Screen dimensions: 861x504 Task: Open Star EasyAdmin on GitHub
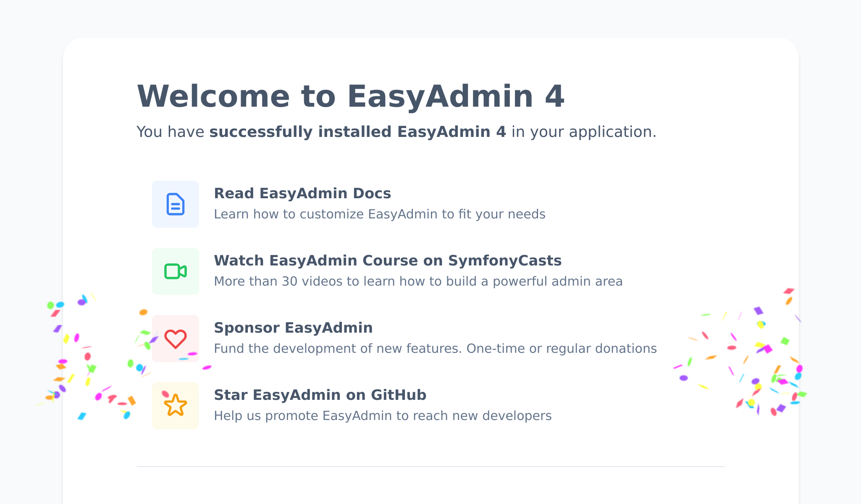coord(320,395)
